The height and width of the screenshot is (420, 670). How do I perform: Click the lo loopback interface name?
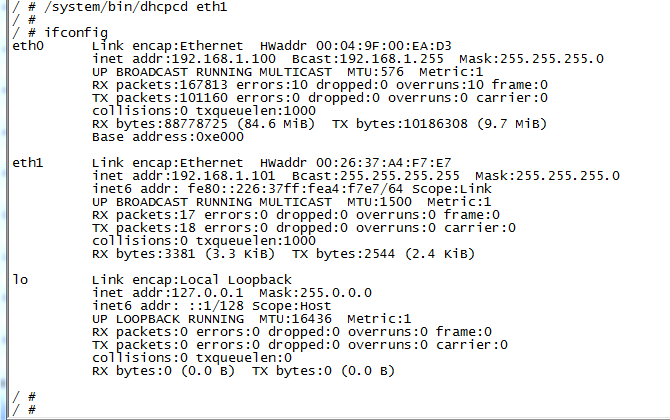(x=19, y=277)
